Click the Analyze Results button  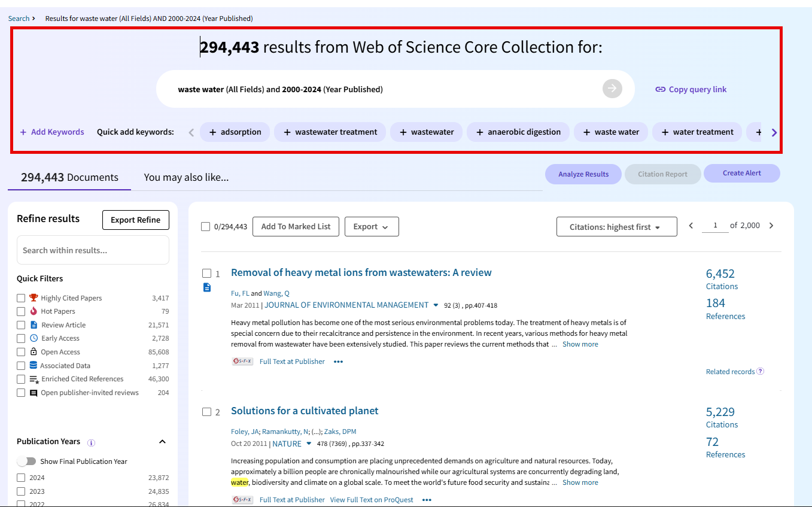[x=583, y=174]
